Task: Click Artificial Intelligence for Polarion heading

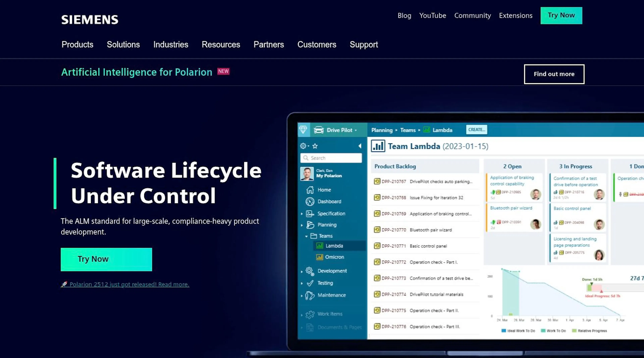Action: 137,72
